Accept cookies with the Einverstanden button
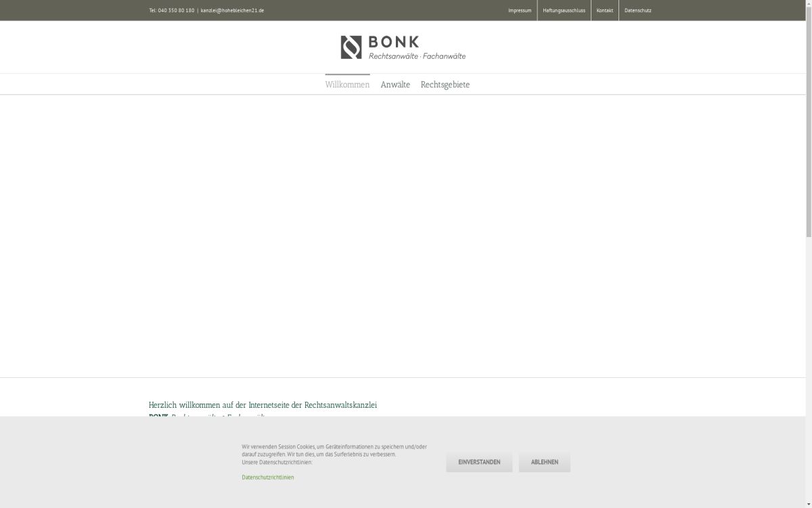Viewport: 812px width, 508px height. [x=479, y=462]
